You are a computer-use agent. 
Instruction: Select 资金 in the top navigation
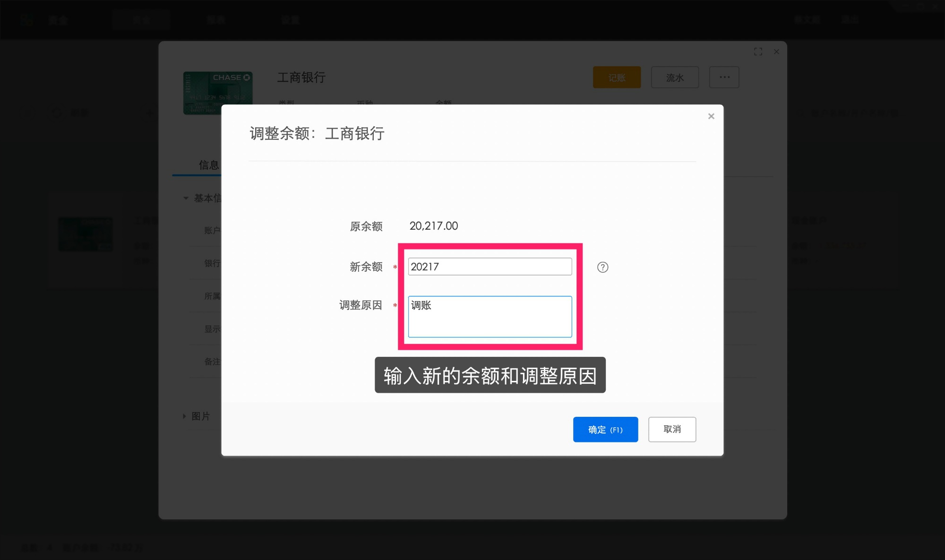coord(58,20)
